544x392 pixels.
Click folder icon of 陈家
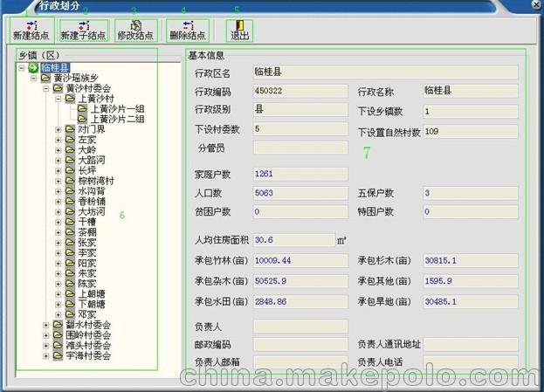(x=71, y=284)
